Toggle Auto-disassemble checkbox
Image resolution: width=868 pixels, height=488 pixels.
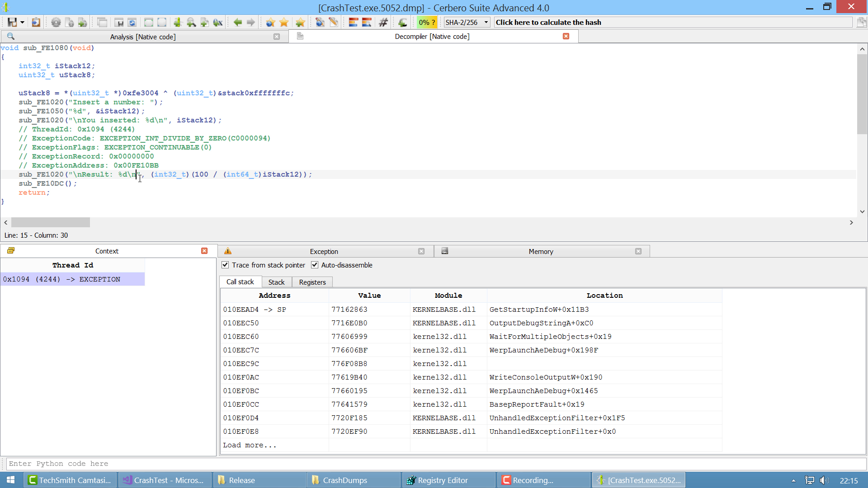[x=315, y=265]
